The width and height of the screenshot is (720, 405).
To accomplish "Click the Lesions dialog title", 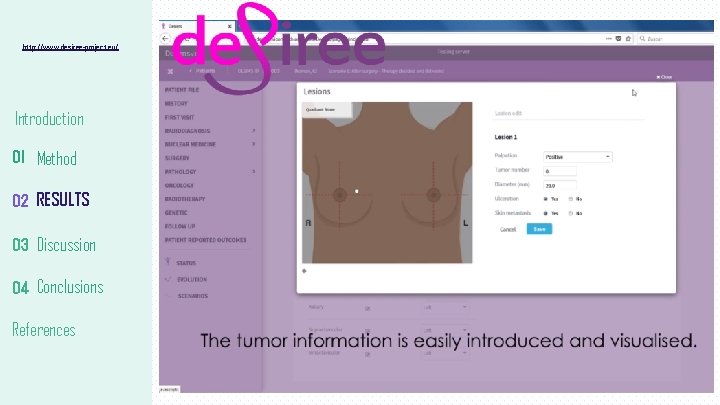I will (317, 92).
